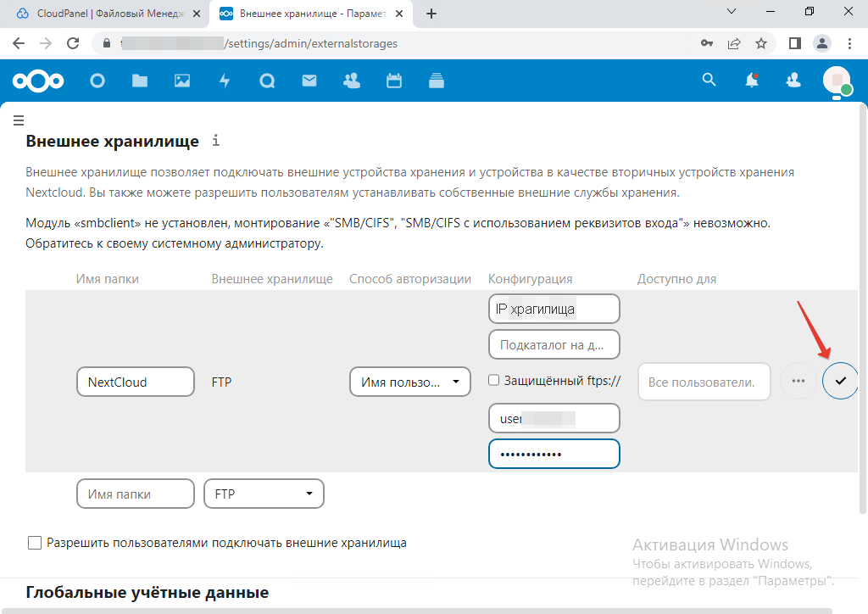Image resolution: width=868 pixels, height=614 pixels.
Task: Open the Activity lightning bolt icon
Action: (225, 81)
